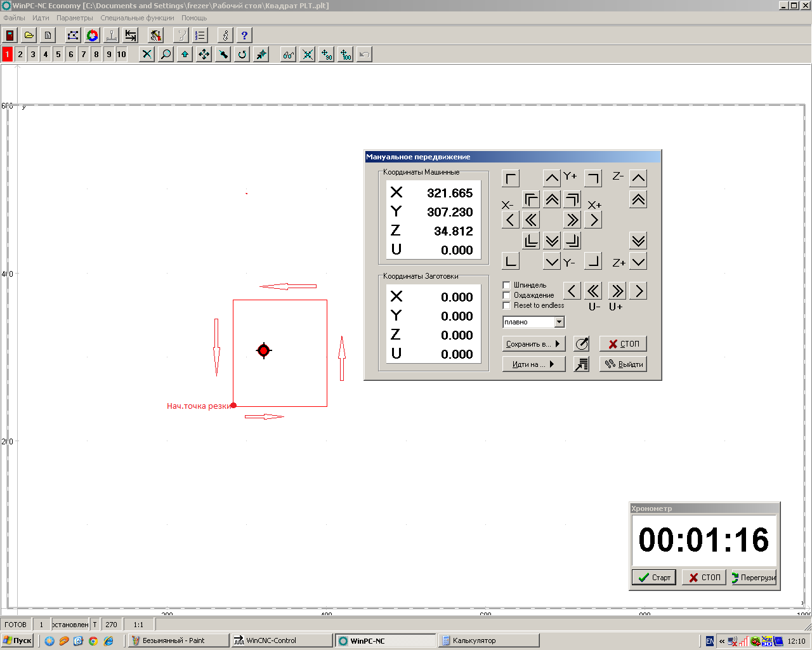Start the chronometer with Старт
This screenshot has width=812, height=650.
pyautogui.click(x=654, y=578)
